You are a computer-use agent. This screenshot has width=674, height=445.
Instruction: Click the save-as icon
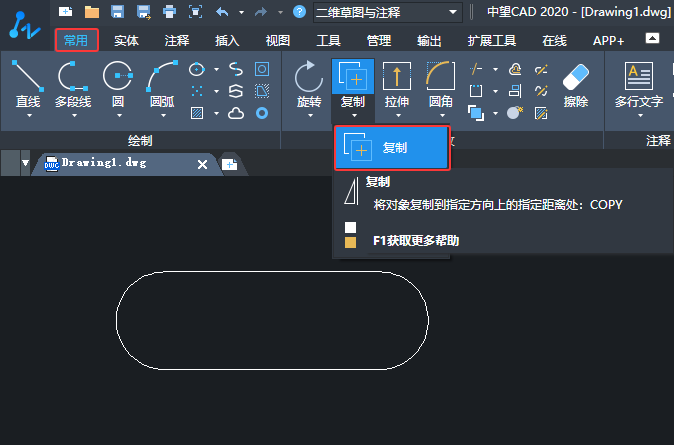tap(144, 12)
